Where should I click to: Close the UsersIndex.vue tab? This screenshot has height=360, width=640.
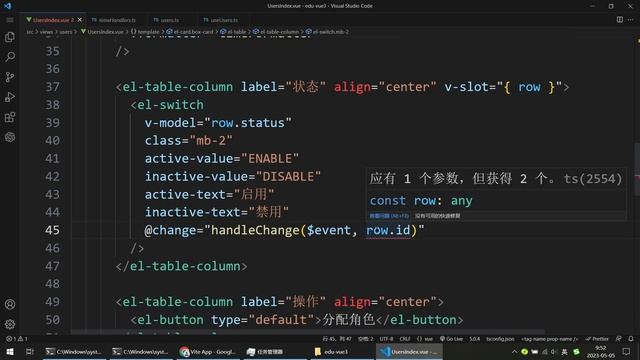click(x=80, y=20)
